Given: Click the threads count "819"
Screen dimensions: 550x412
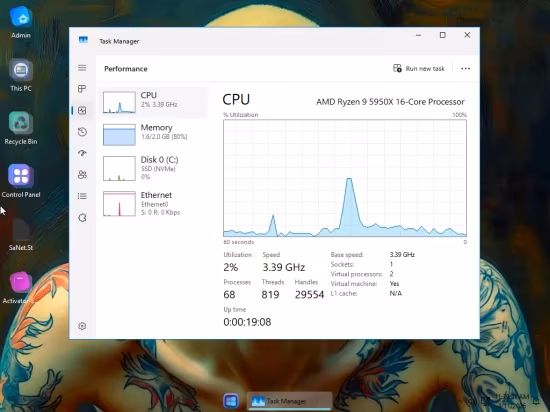Looking at the screenshot, I should [270, 295].
